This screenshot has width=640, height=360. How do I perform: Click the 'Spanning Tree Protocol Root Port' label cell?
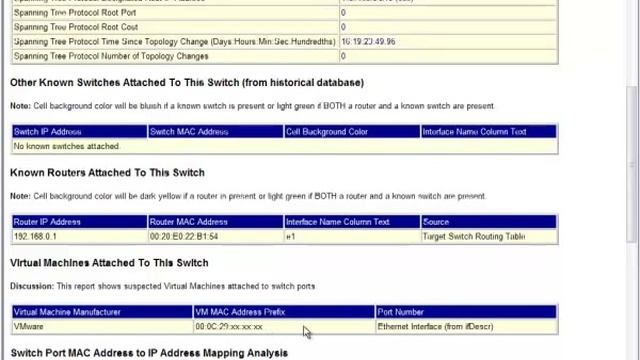click(176, 13)
